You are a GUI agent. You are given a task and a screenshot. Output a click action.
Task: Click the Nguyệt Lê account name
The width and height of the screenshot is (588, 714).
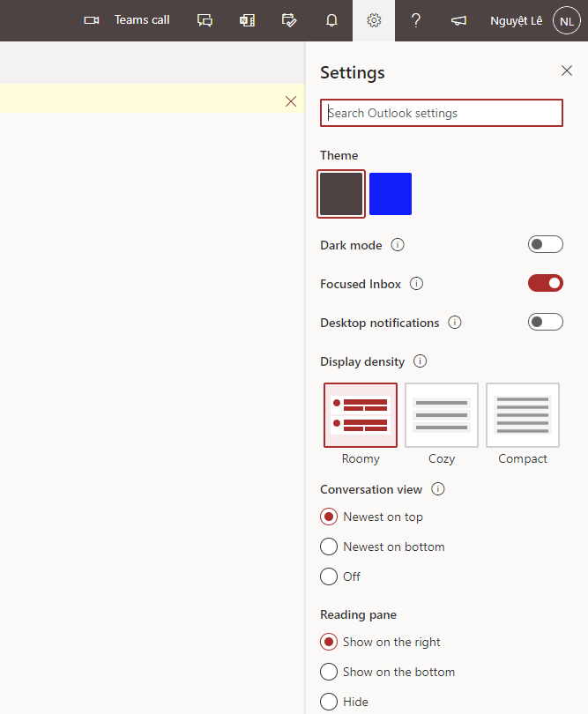pyautogui.click(x=516, y=21)
